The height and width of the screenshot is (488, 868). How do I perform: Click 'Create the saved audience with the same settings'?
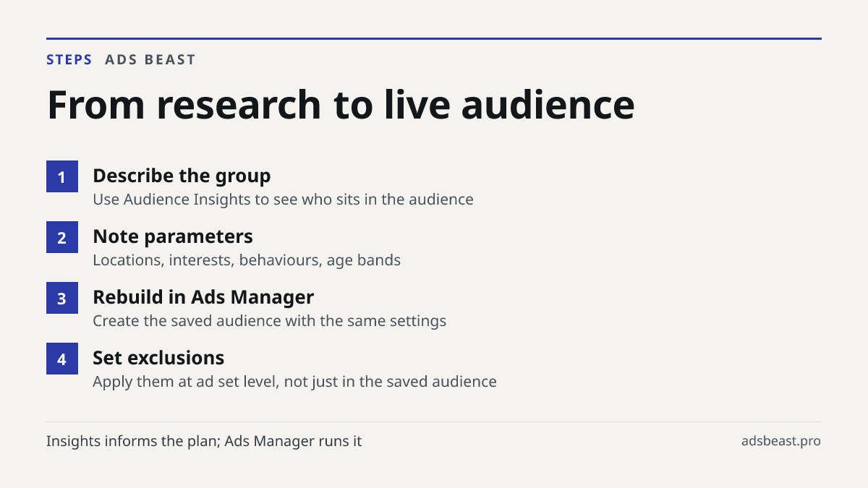[x=269, y=321]
